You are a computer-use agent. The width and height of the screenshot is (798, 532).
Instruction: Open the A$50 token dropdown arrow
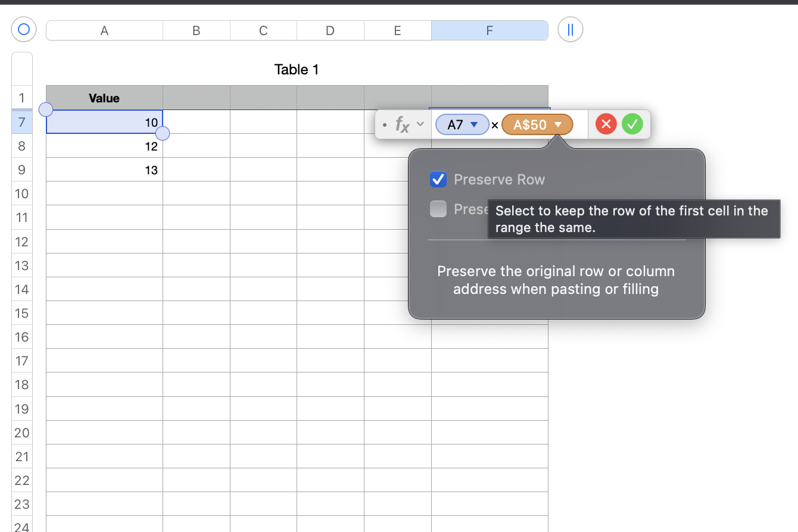point(557,124)
